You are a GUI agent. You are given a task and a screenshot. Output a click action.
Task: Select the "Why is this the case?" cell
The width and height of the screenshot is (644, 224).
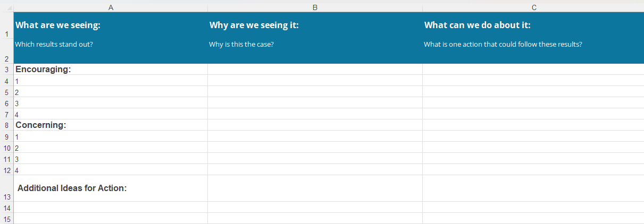tap(241, 44)
